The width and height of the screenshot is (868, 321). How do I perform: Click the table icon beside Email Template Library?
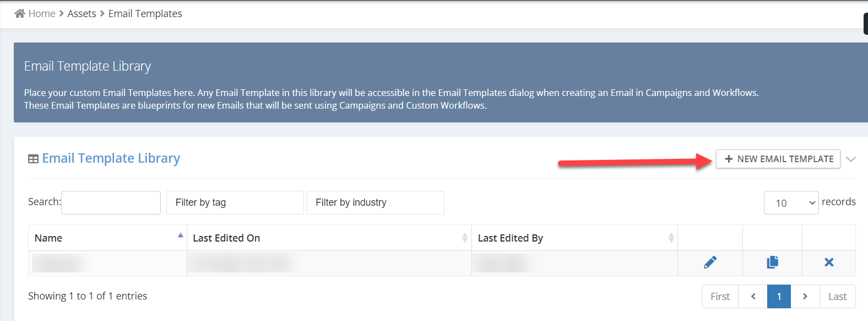(33, 159)
